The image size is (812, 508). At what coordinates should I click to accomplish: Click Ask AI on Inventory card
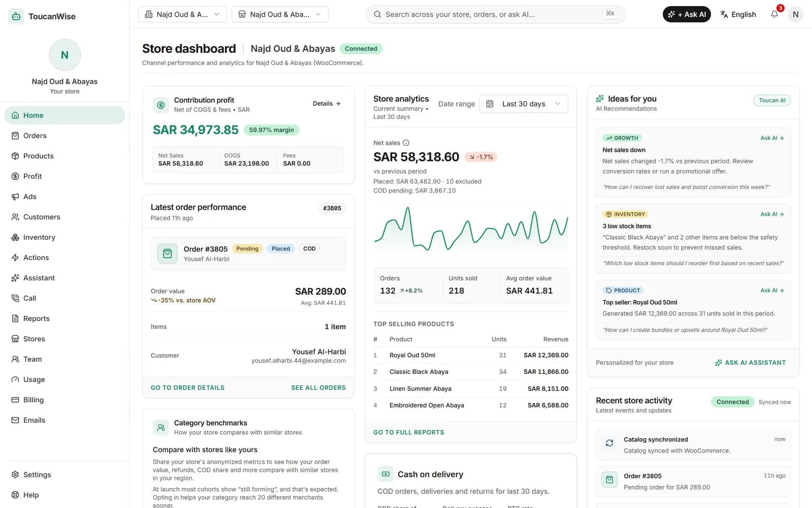click(x=772, y=214)
